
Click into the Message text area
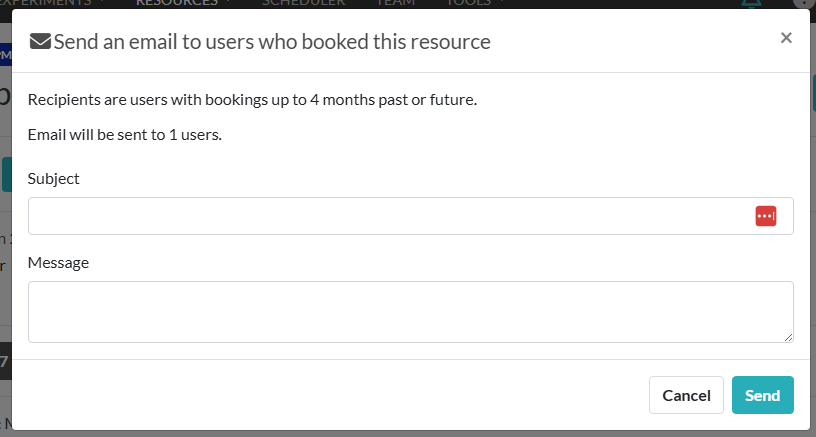coord(410,311)
